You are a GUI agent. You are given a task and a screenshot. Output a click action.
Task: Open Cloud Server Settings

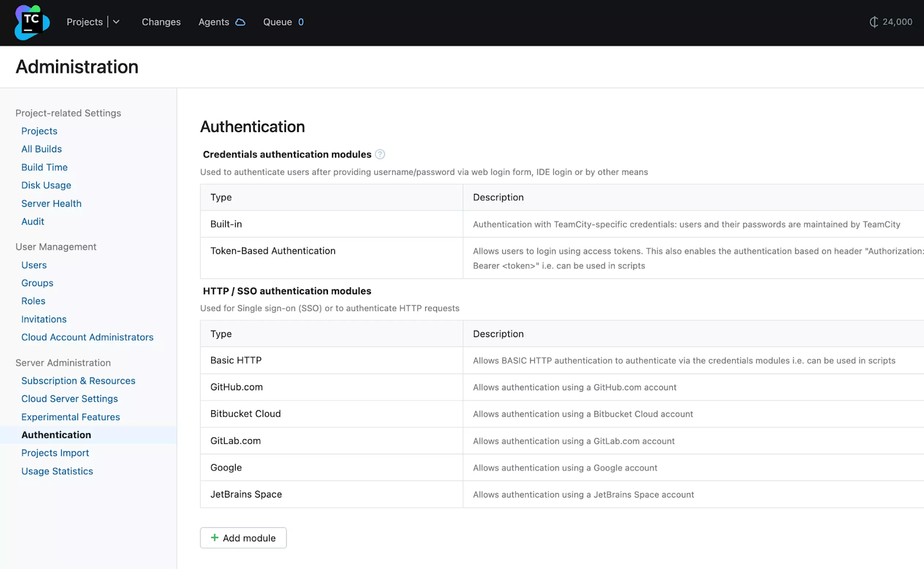click(x=70, y=399)
